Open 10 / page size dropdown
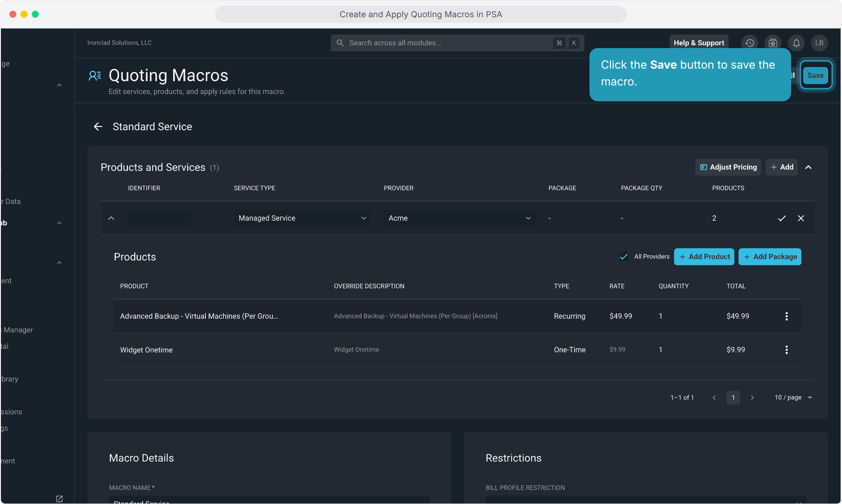This screenshot has width=842, height=504. [793, 398]
